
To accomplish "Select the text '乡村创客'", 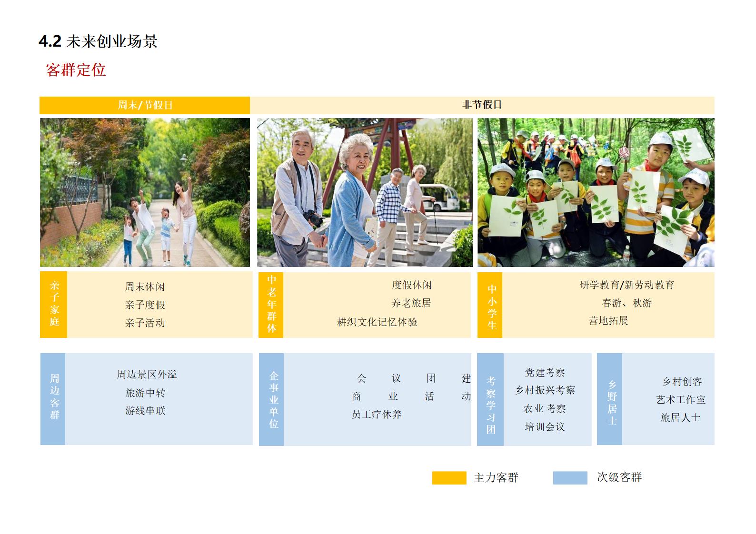I will [x=682, y=382].
